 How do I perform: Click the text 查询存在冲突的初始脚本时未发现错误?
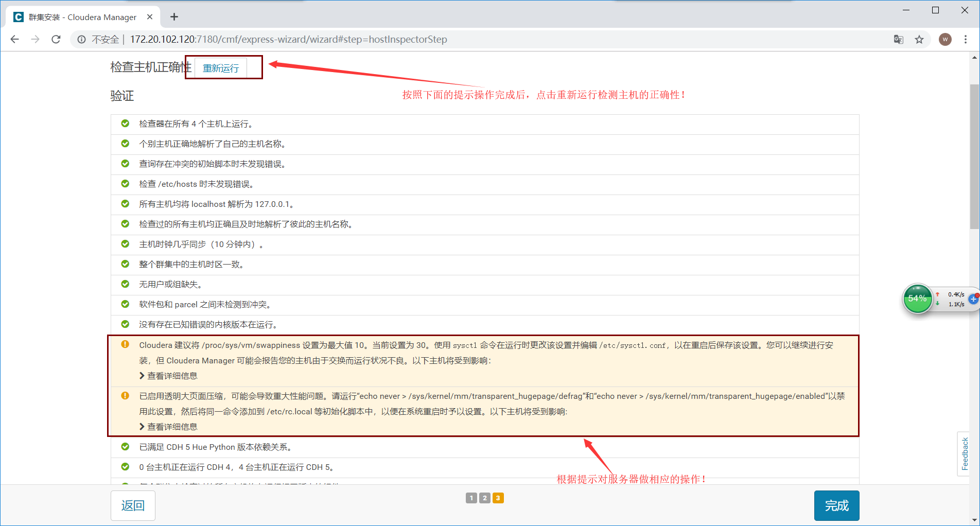[x=214, y=164]
